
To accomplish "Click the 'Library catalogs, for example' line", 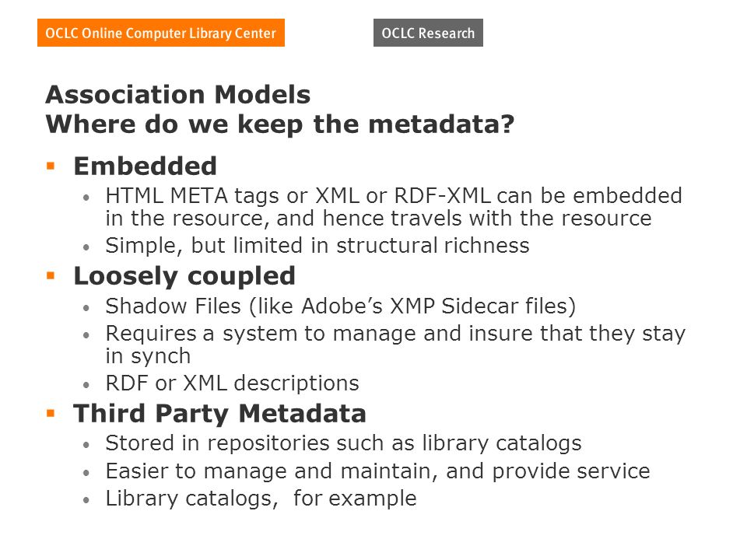I will [x=261, y=499].
